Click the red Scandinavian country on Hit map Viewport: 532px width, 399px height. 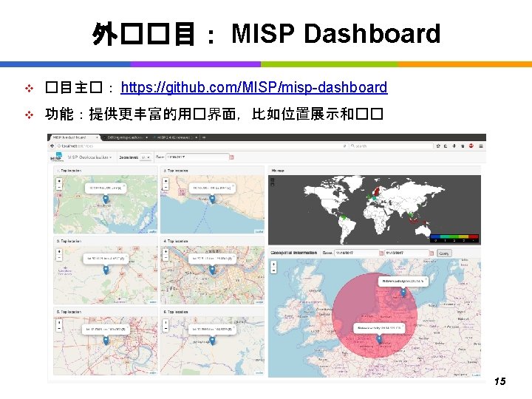click(x=378, y=190)
